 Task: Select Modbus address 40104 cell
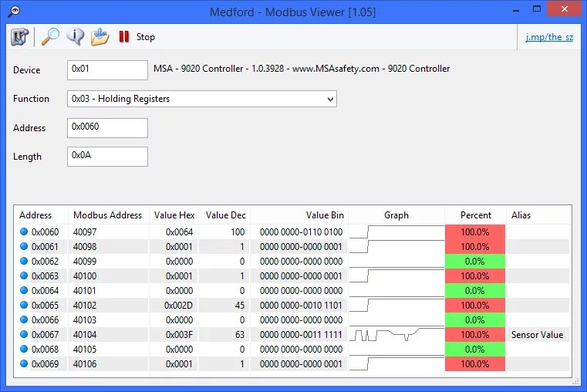click(x=85, y=335)
